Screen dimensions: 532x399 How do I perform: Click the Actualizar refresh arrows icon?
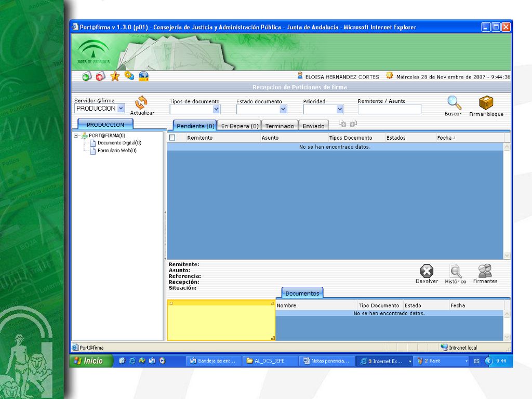(x=141, y=102)
